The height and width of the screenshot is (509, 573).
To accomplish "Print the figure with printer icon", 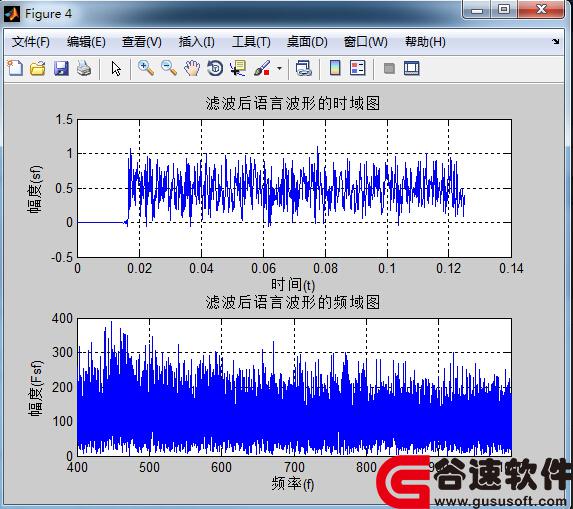I will coord(84,68).
